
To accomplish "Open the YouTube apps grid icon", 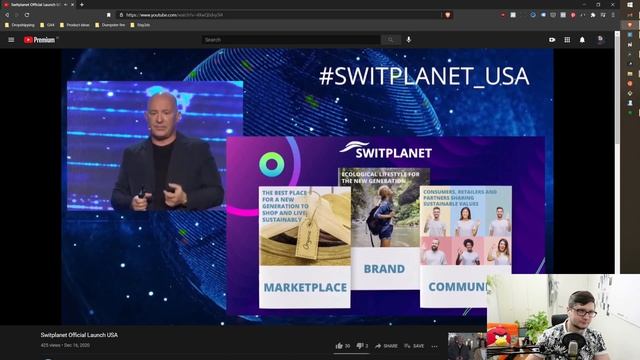I will (x=567, y=40).
